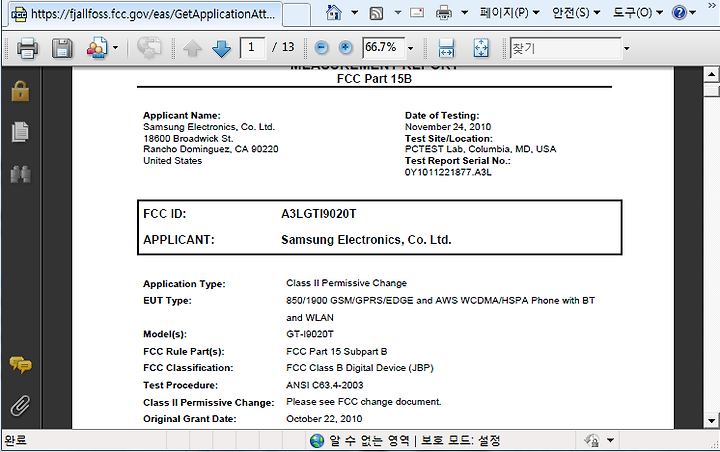Open a new blank tab

tap(296, 14)
